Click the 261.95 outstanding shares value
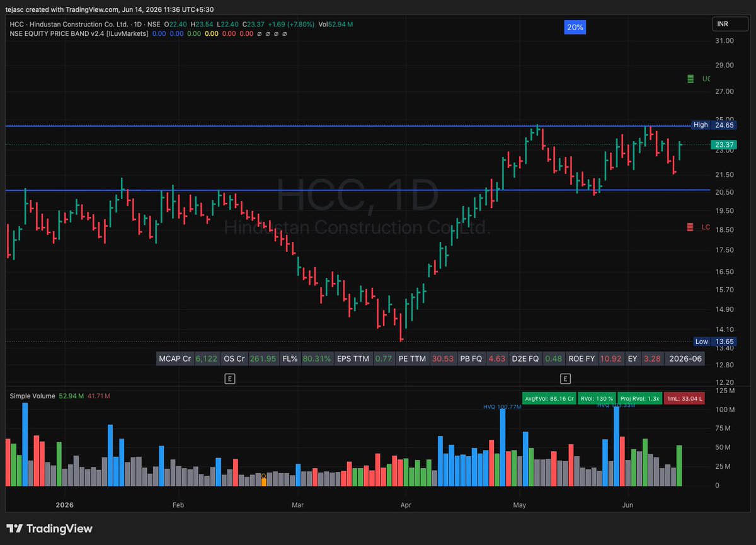756x545 pixels. [x=263, y=359]
